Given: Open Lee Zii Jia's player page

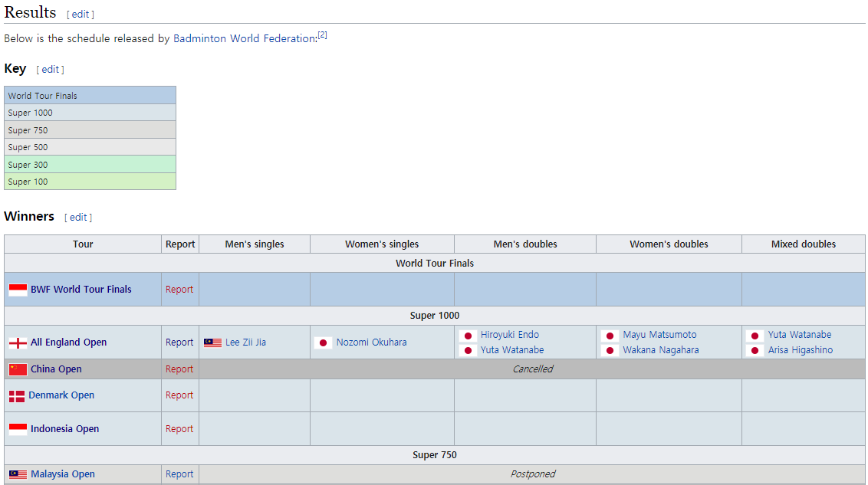Looking at the screenshot, I should (245, 342).
